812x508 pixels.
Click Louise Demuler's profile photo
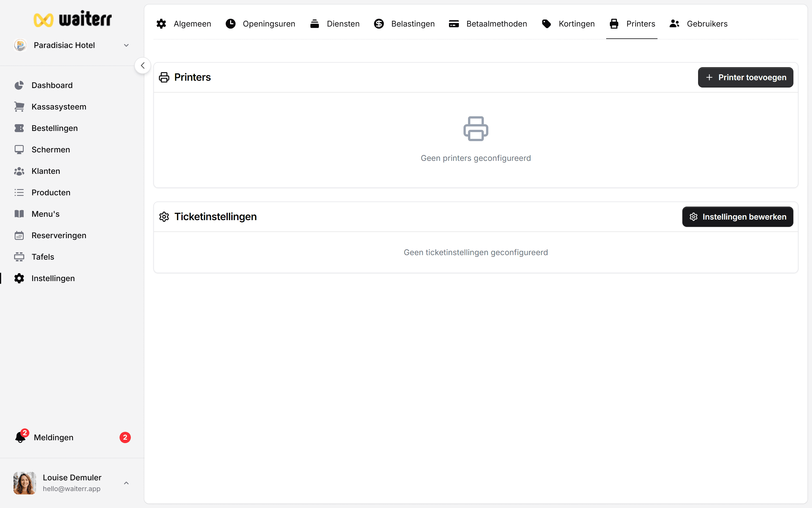25,483
